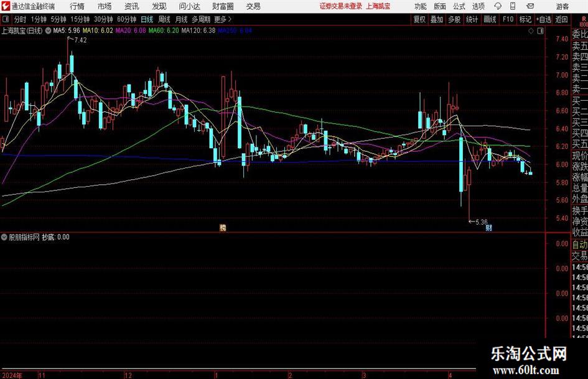
Task: Click the 抄底: 0.00 indicator value
Action: pos(55,237)
